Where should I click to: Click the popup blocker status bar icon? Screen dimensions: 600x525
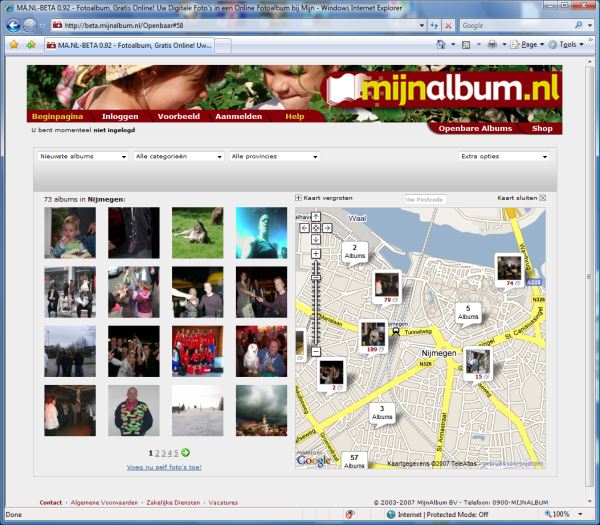349,514
